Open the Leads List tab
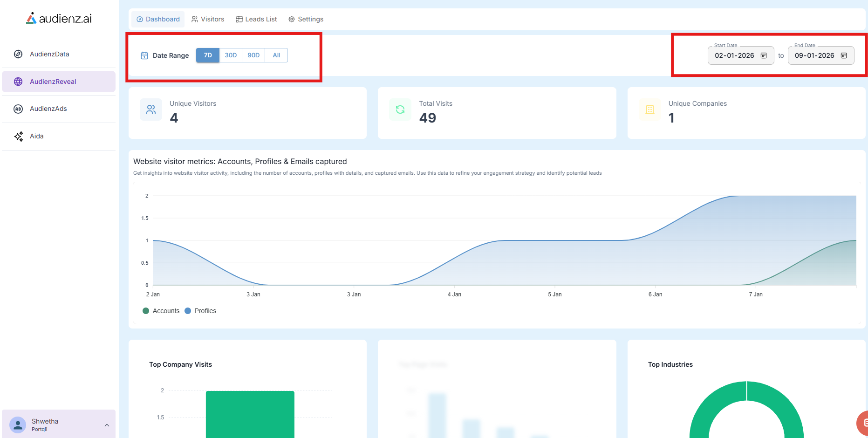This screenshot has height=438, width=868. coord(256,19)
